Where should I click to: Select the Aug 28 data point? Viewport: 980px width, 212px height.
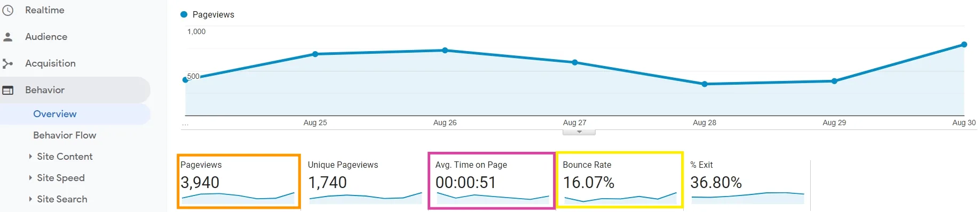(x=705, y=84)
